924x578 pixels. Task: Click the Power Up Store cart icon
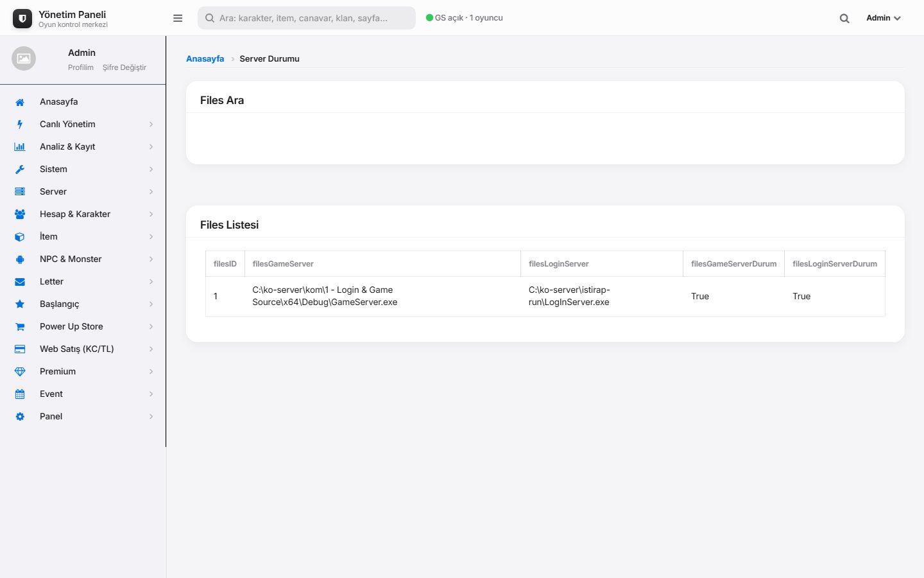click(20, 327)
